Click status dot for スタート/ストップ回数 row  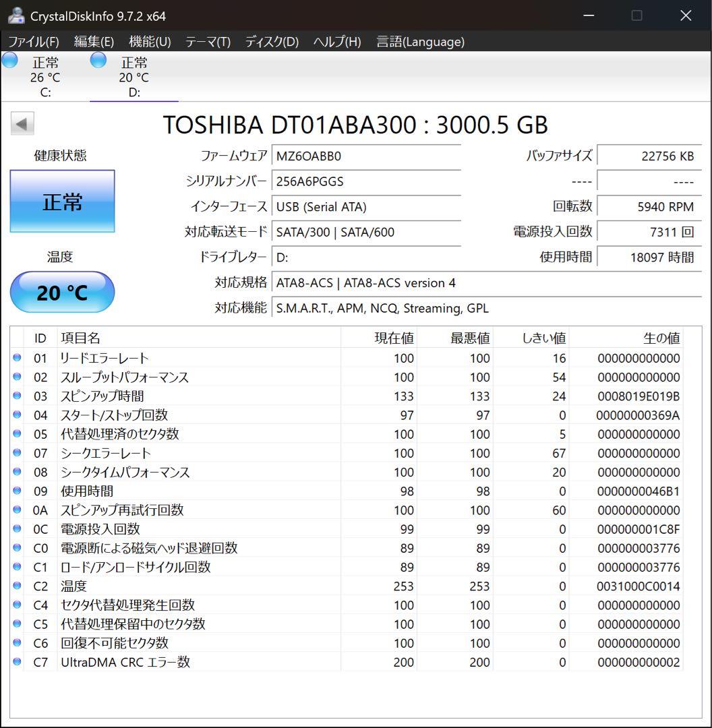click(x=17, y=415)
